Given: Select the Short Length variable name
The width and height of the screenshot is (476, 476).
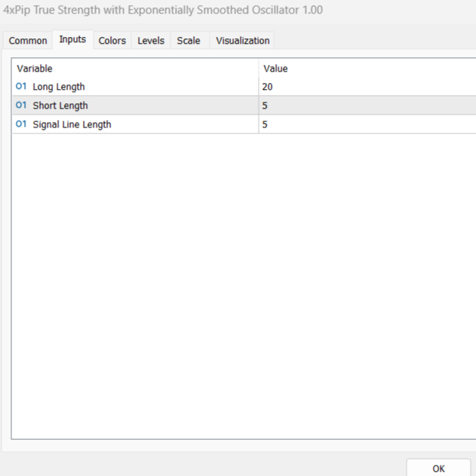Looking at the screenshot, I should (x=60, y=106).
